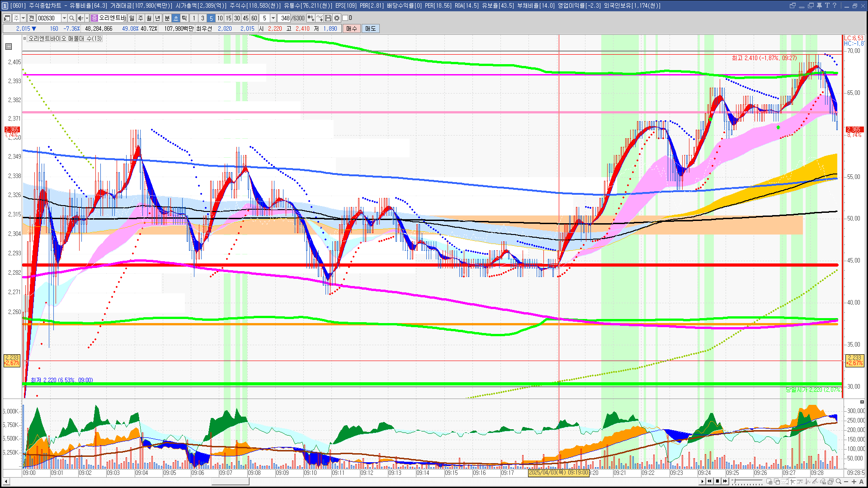
Task: Click the plus zoom-in icon at bottom right
Action: click(854, 481)
